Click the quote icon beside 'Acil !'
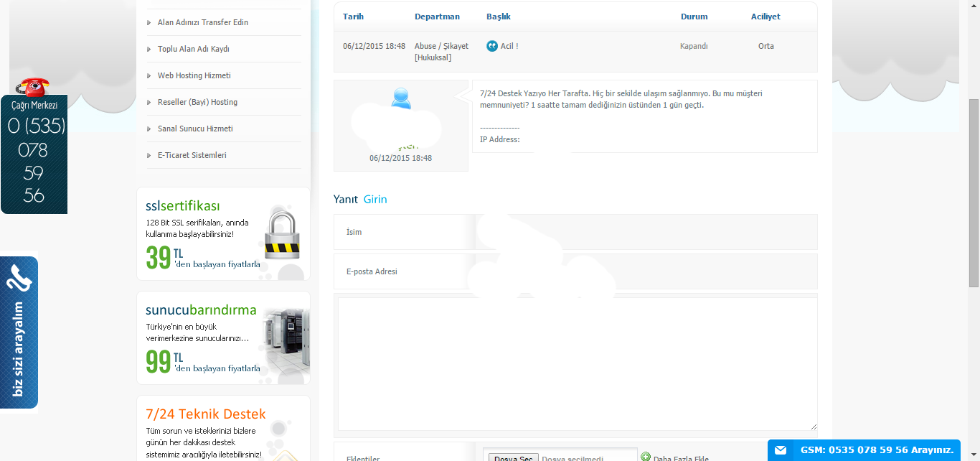Image resolution: width=980 pixels, height=461 pixels. tap(491, 46)
